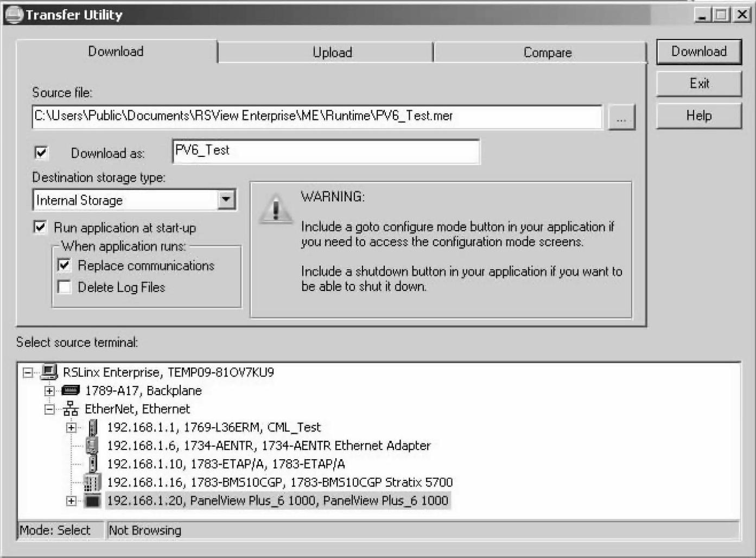Select 192.168.1.16, 1783-BMS10CGP Stratix row
Screen dimensions: 756x558
coord(279,482)
